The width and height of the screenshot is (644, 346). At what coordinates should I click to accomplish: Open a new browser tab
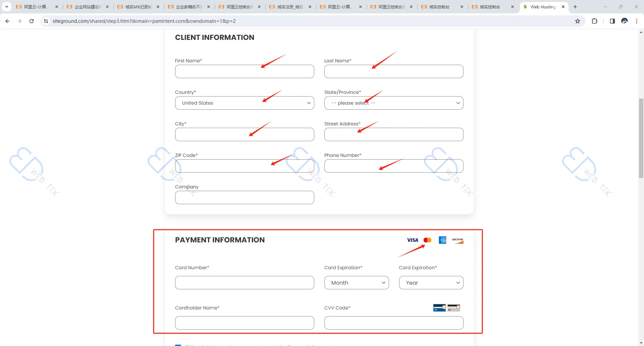575,7
